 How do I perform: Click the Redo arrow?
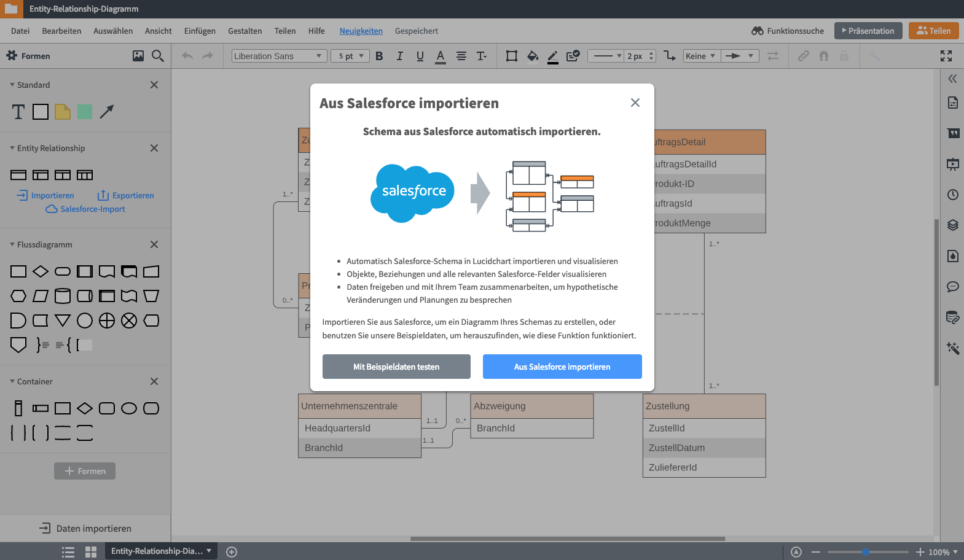click(208, 56)
